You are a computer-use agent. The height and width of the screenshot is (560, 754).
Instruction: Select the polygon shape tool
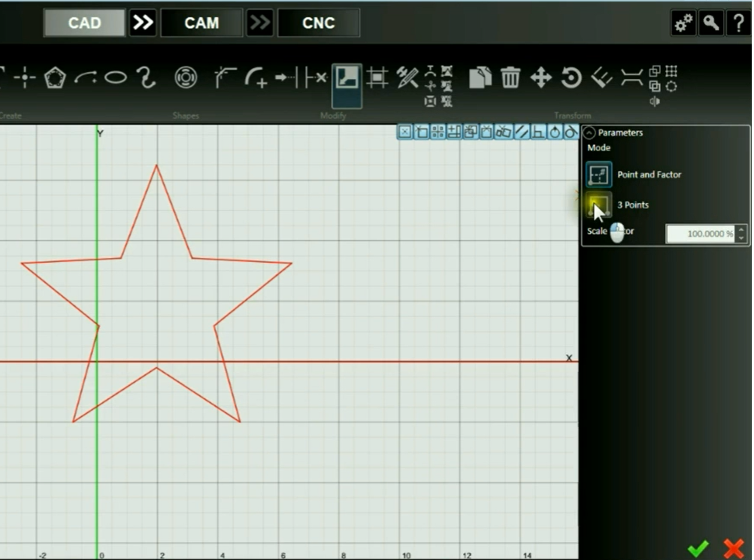54,77
